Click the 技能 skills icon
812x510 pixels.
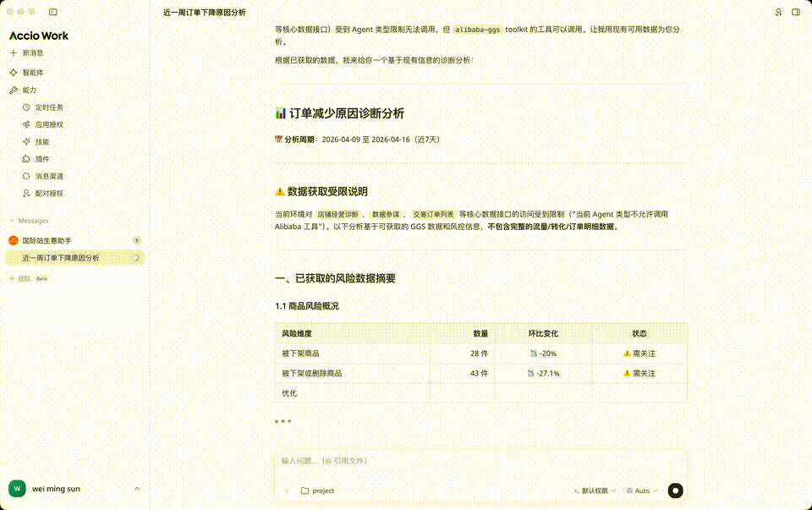pos(27,142)
